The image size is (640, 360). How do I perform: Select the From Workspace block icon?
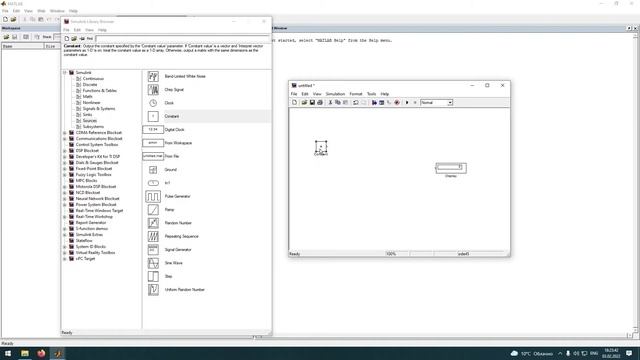pyautogui.click(x=153, y=143)
